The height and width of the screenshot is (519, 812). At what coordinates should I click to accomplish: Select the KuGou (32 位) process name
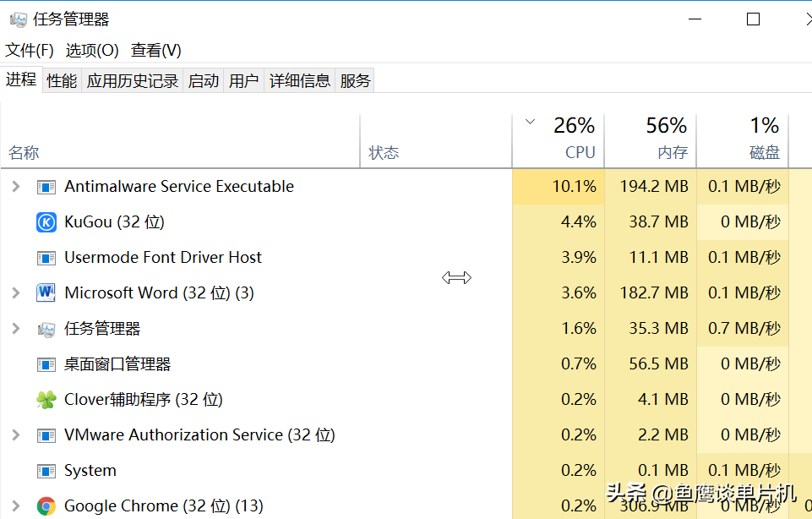[x=114, y=222]
